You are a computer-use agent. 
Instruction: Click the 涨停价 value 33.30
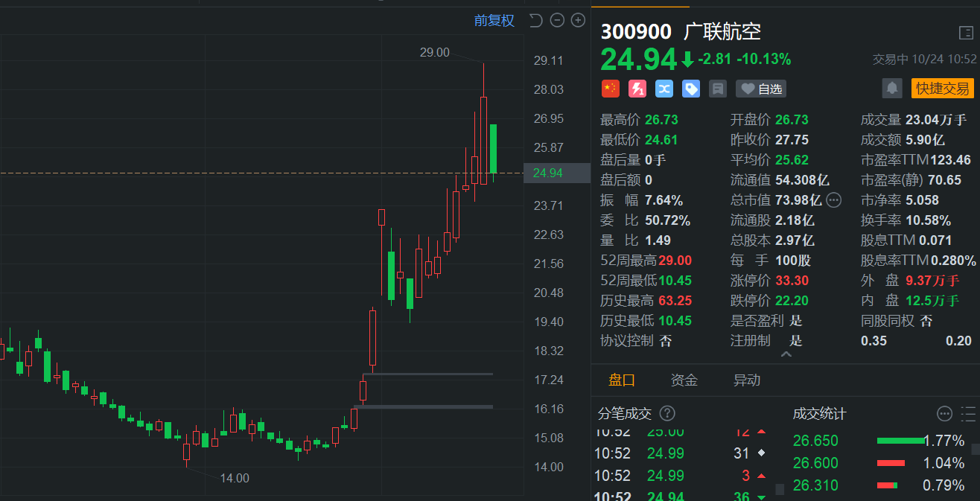pos(792,281)
